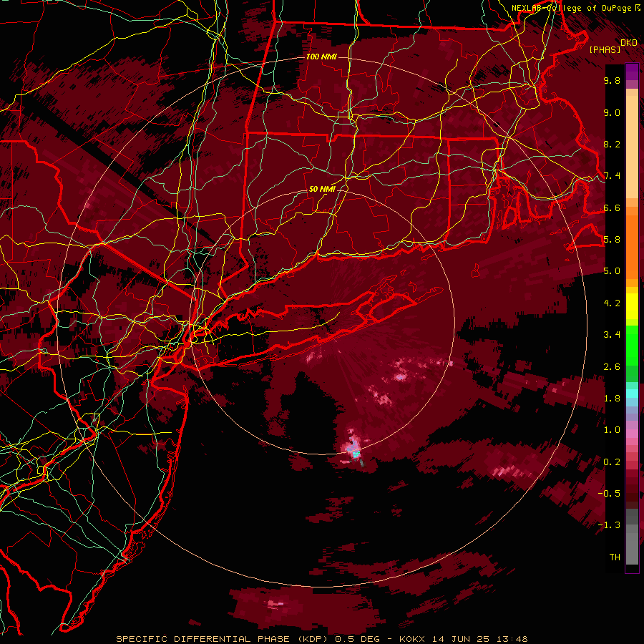The width and height of the screenshot is (644, 644).
Task: Select the 1.8 scale value
Action: click(x=612, y=399)
